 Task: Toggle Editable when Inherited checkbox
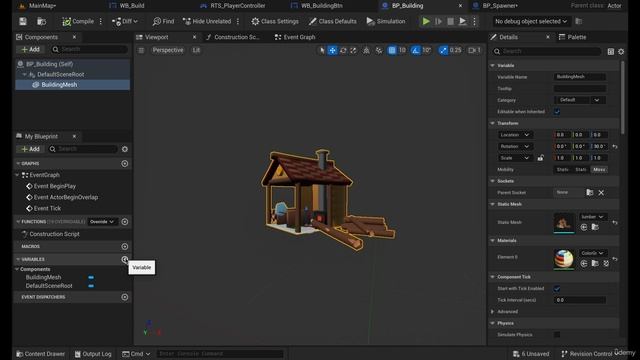point(557,112)
